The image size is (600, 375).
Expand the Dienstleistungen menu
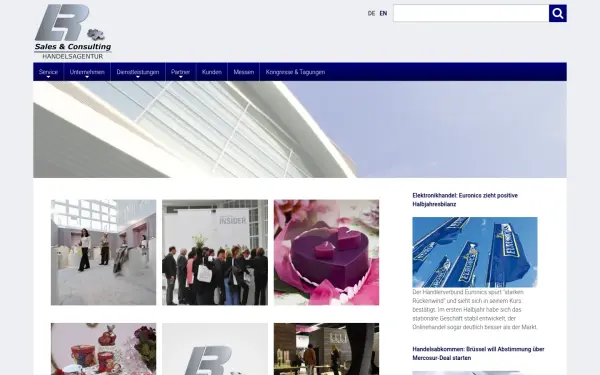point(138,72)
